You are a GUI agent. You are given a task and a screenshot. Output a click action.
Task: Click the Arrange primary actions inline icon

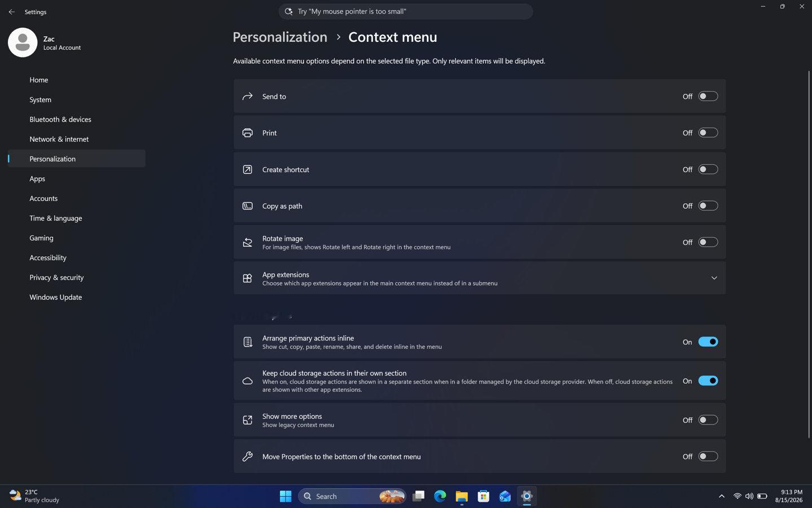coord(247,342)
